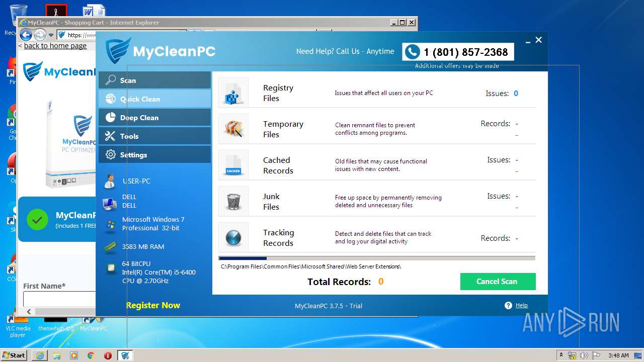Click the support phone number 1 (801) 857-2368

[465, 52]
